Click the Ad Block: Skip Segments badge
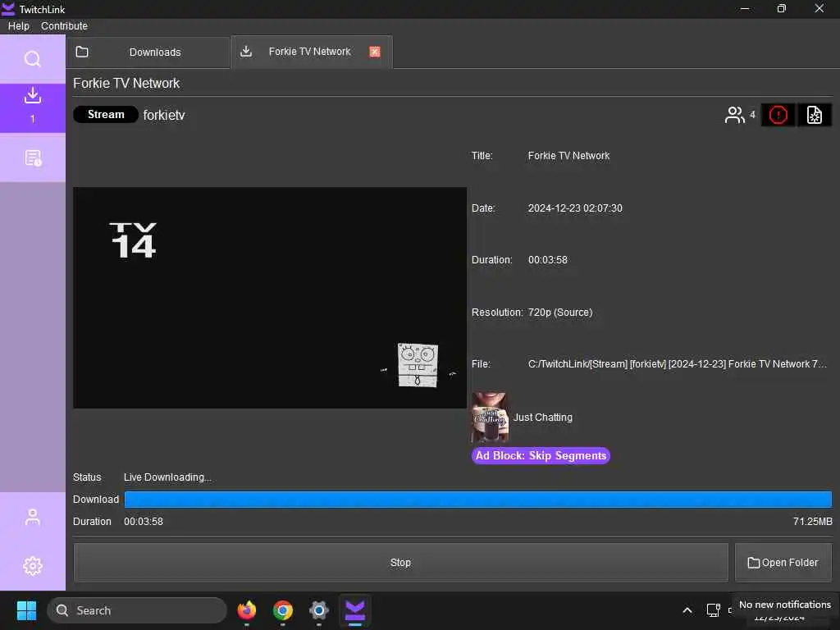The height and width of the screenshot is (630, 840). tap(541, 456)
